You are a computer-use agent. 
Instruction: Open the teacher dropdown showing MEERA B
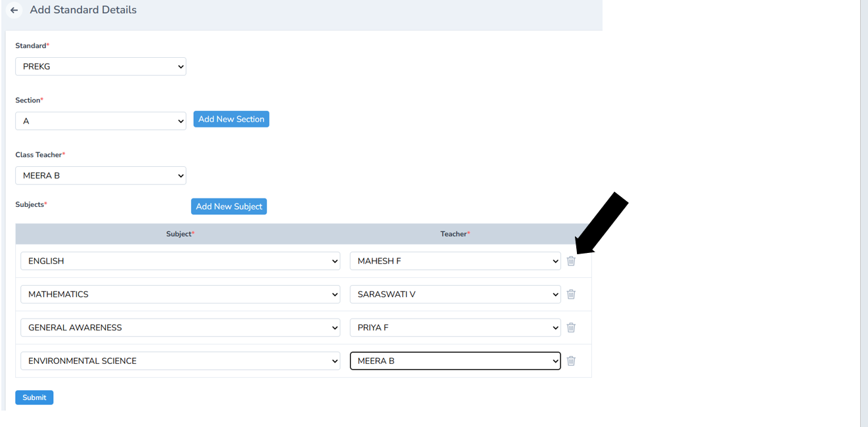pyautogui.click(x=455, y=361)
